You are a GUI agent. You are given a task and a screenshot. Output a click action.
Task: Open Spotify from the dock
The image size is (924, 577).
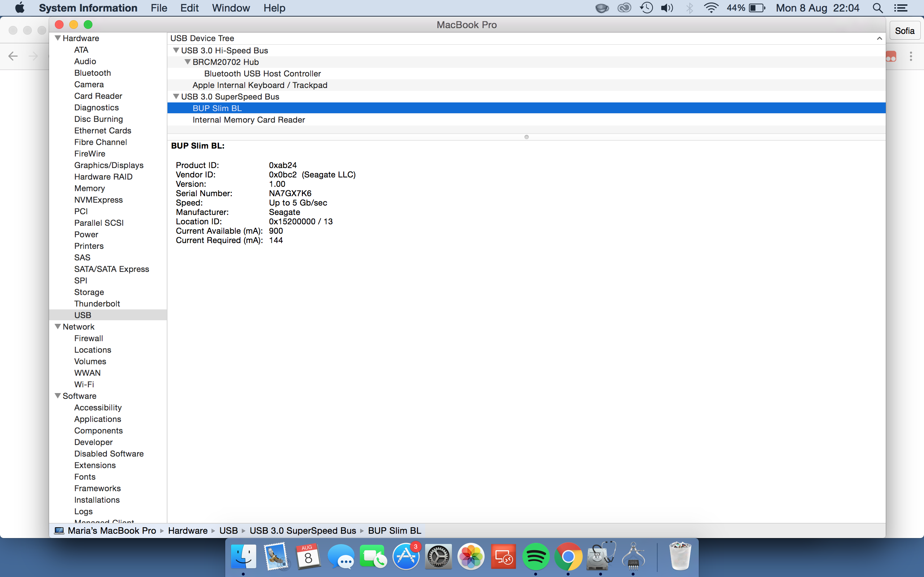(535, 557)
